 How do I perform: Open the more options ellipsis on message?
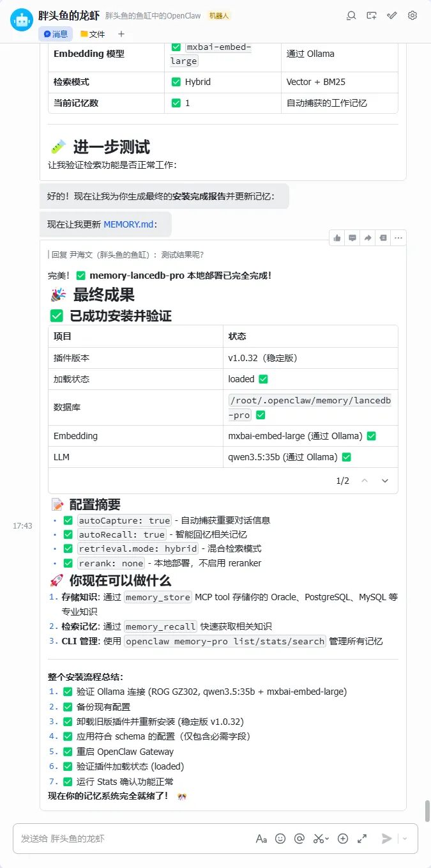398,238
